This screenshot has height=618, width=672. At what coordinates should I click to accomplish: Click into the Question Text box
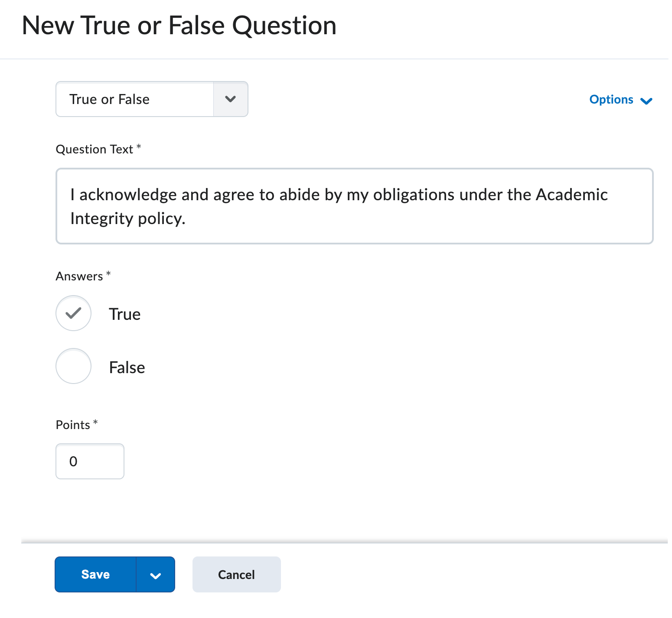[354, 206]
